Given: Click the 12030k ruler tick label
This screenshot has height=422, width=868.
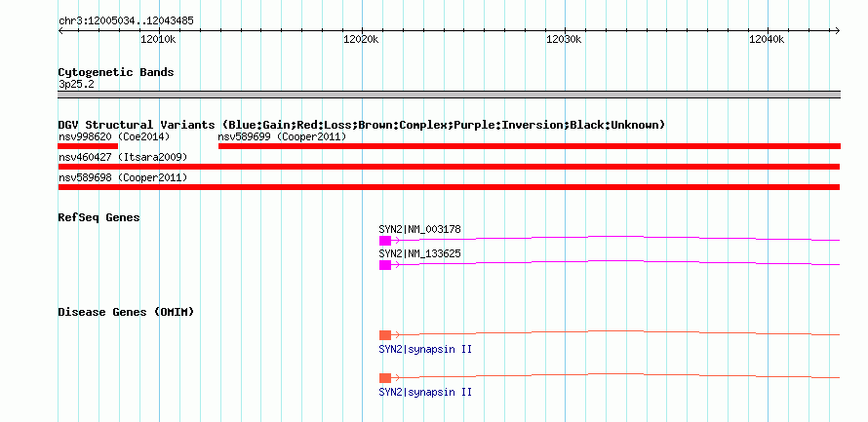Looking at the screenshot, I should 564,39.
